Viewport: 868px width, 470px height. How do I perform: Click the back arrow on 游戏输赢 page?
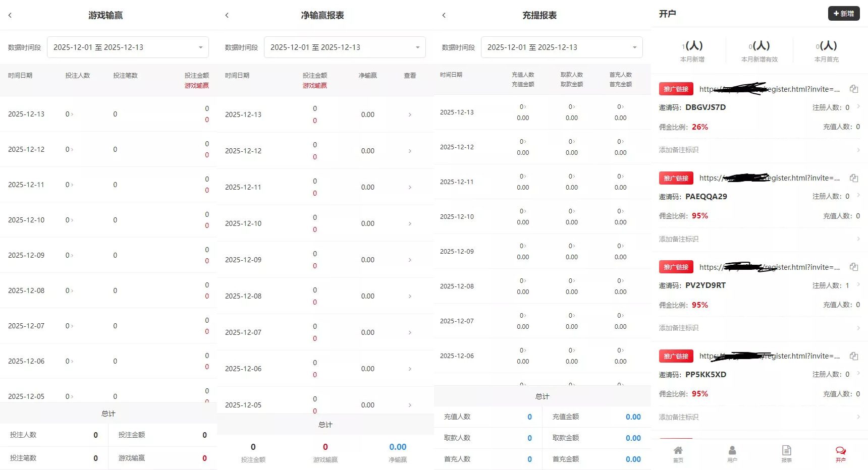[x=10, y=15]
